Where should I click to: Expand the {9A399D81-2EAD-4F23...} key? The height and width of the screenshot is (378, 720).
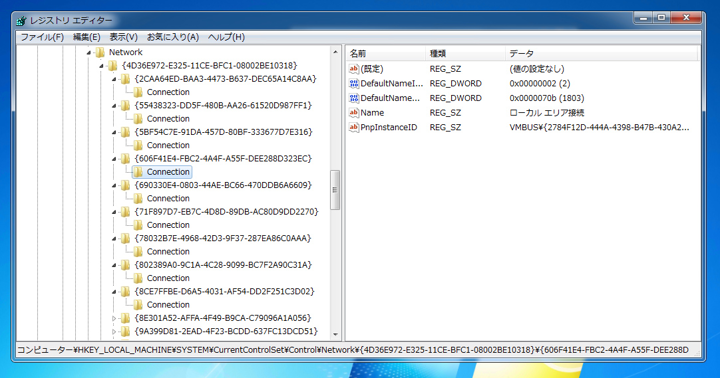pos(114,331)
